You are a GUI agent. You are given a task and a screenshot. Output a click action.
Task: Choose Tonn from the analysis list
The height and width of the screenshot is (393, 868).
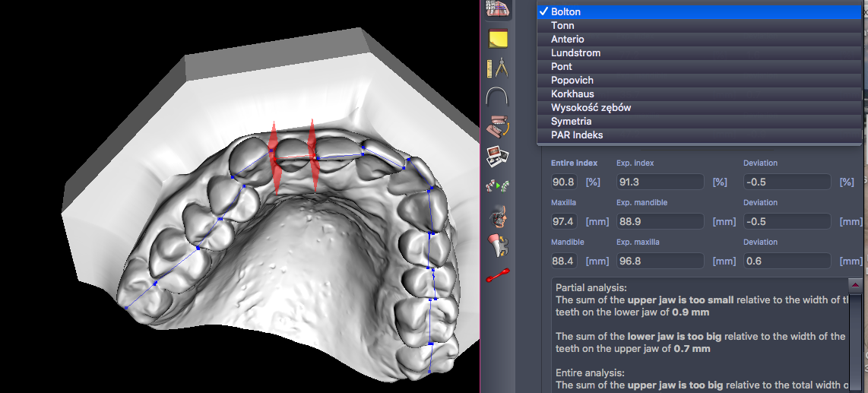[562, 26]
